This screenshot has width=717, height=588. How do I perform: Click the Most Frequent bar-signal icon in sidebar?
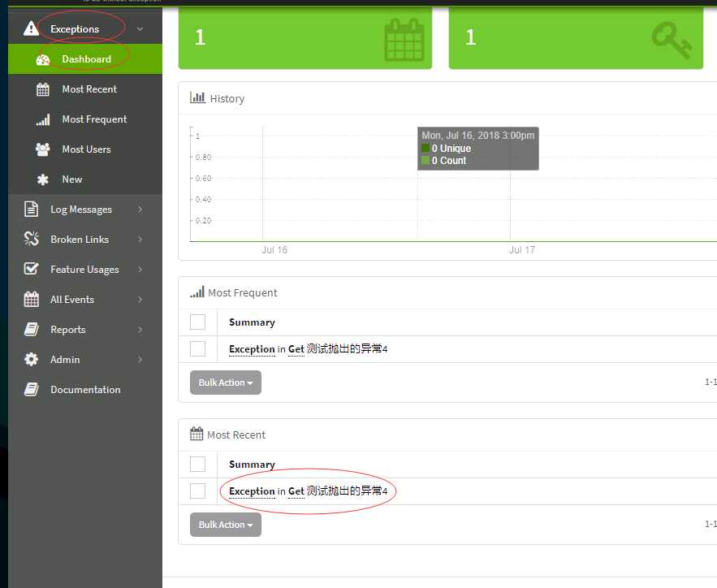point(43,120)
